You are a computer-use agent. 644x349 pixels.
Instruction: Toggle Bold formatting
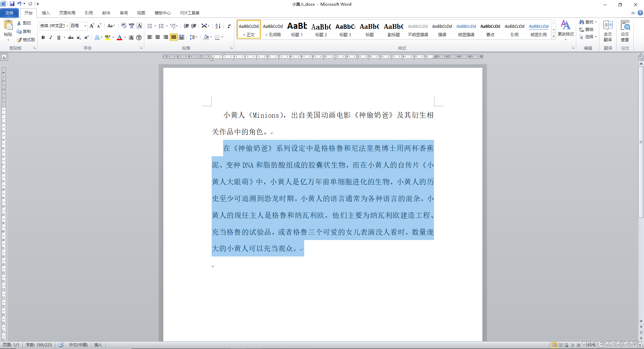tap(43, 38)
